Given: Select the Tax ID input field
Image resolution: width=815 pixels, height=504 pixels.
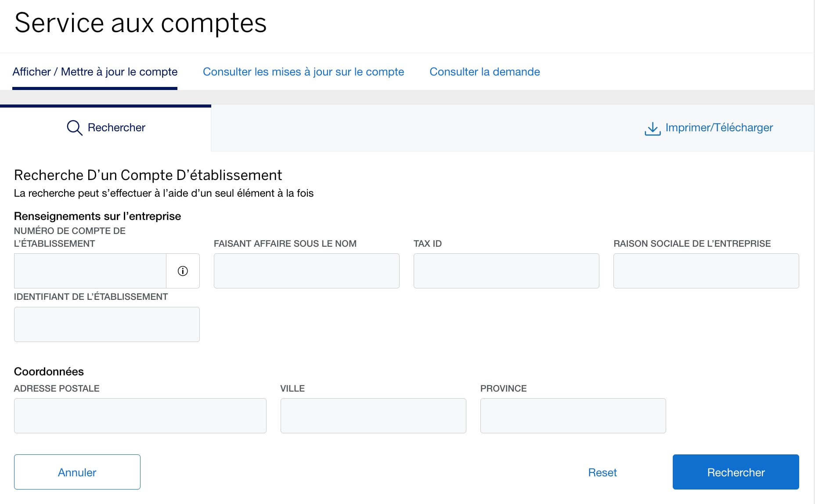Looking at the screenshot, I should click(x=506, y=271).
